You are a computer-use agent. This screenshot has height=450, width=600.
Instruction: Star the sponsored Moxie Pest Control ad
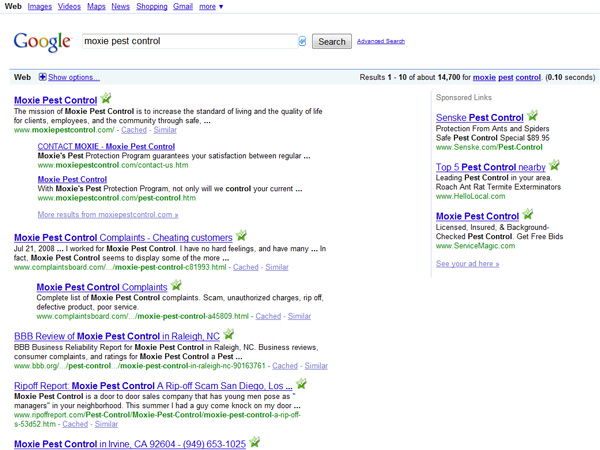coord(528,214)
